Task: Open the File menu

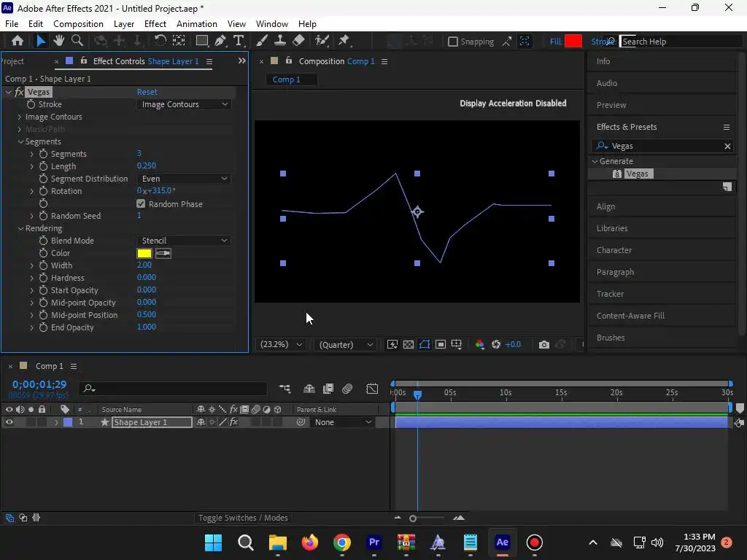Action: point(12,24)
